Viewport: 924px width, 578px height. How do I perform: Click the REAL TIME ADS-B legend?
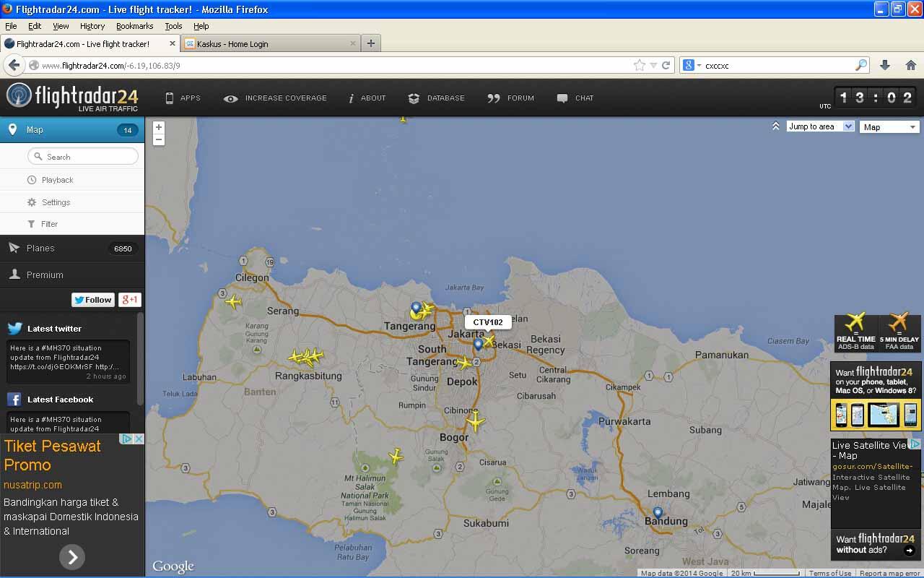[855, 333]
